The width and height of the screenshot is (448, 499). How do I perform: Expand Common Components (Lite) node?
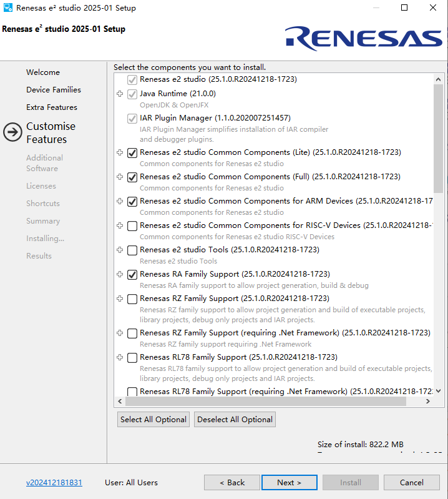120,152
